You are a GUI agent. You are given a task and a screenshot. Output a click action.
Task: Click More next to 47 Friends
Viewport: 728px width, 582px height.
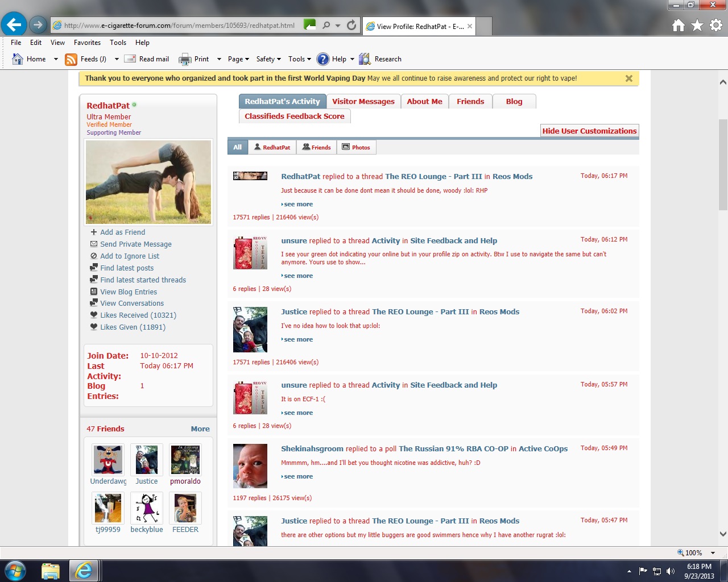[x=200, y=429]
